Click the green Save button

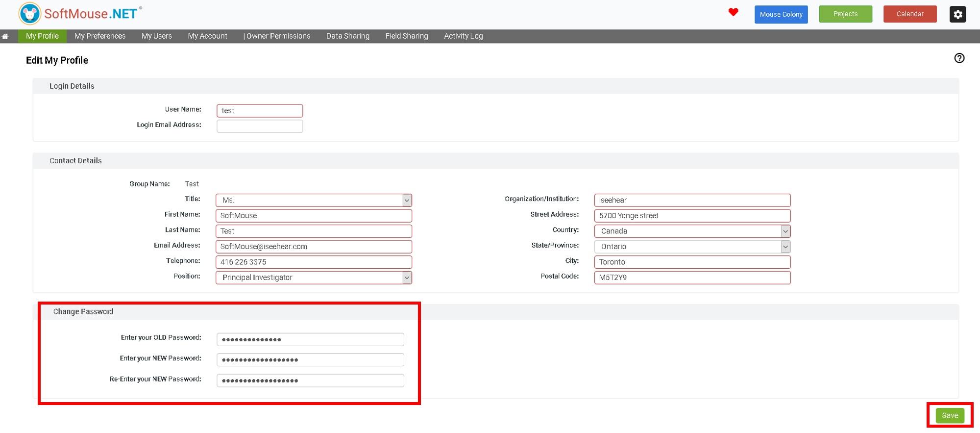pyautogui.click(x=950, y=415)
